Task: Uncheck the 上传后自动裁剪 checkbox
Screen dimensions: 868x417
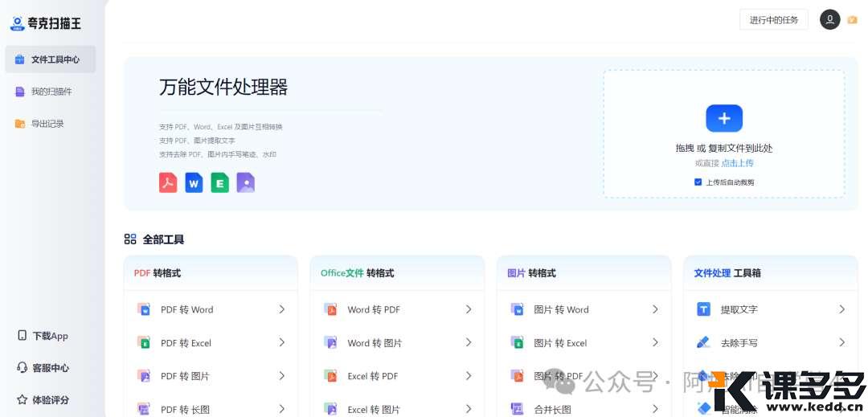Action: [x=698, y=182]
